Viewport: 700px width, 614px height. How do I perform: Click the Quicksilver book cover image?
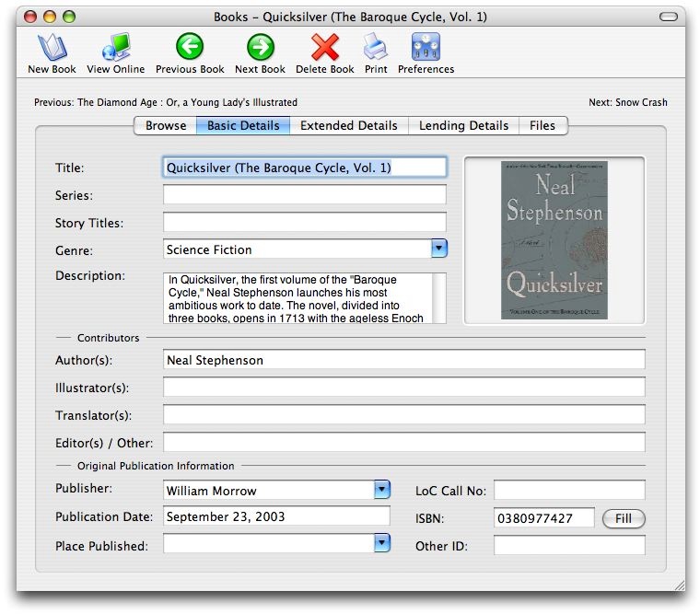pyautogui.click(x=554, y=240)
